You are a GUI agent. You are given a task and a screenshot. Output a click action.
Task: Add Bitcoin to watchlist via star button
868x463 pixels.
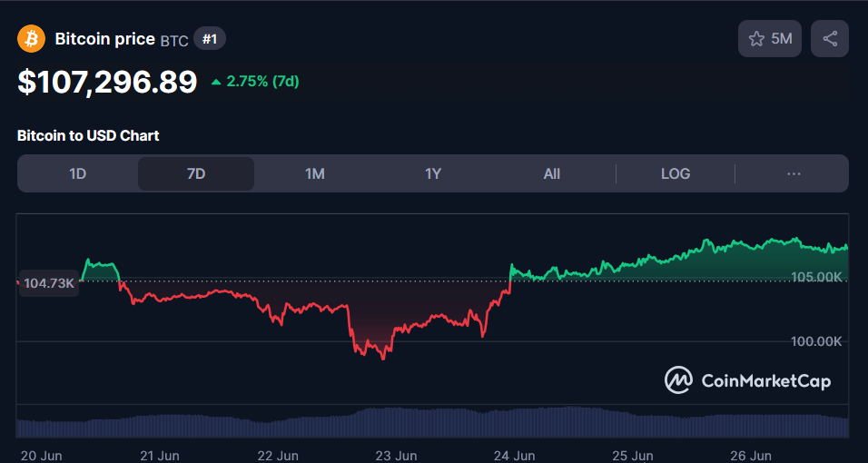tap(770, 39)
